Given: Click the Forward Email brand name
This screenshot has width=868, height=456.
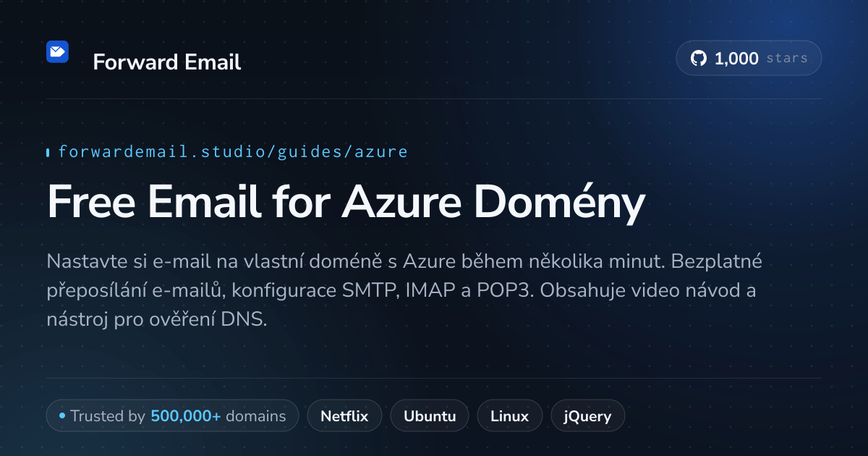Looking at the screenshot, I should 167,62.
